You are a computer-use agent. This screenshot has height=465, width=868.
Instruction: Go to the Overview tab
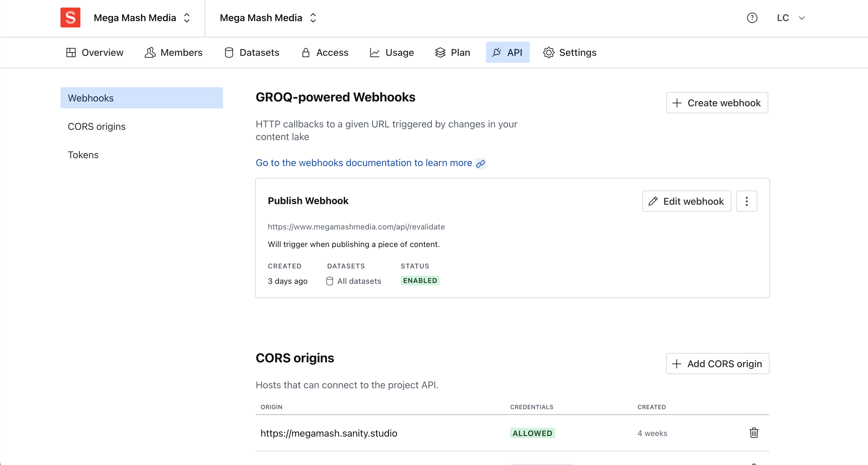(x=95, y=53)
